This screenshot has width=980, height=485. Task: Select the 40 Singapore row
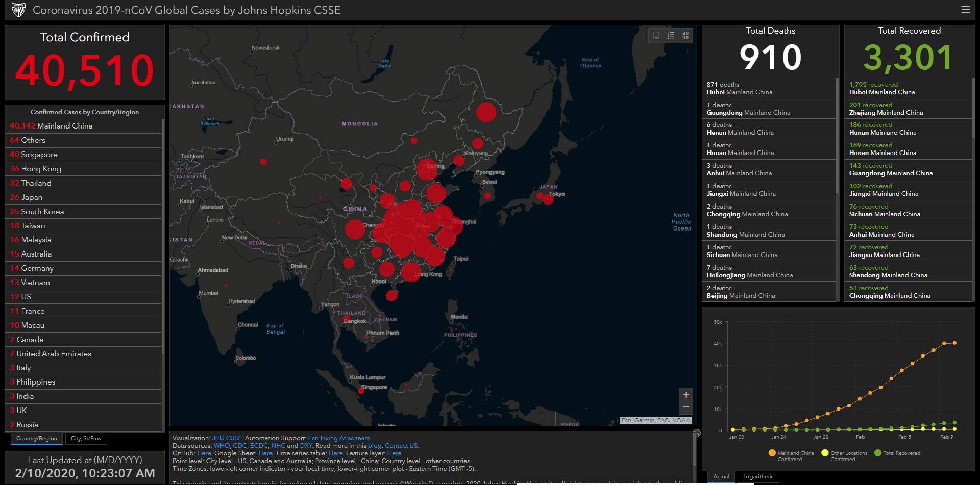[x=84, y=155]
